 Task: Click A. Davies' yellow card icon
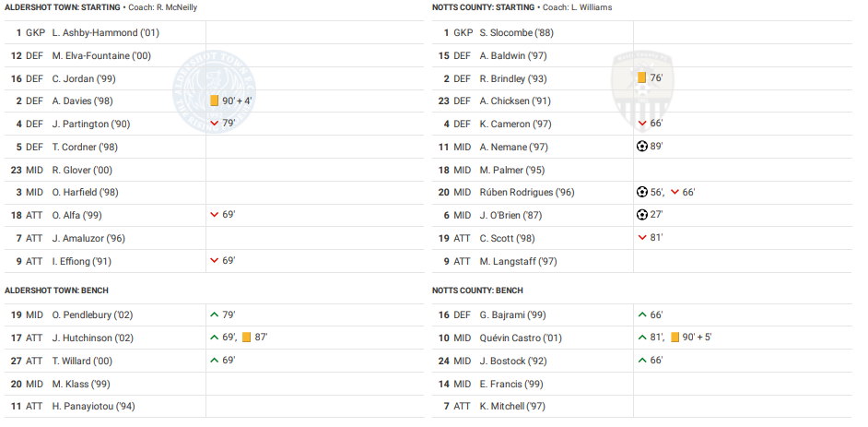pyautogui.click(x=215, y=101)
